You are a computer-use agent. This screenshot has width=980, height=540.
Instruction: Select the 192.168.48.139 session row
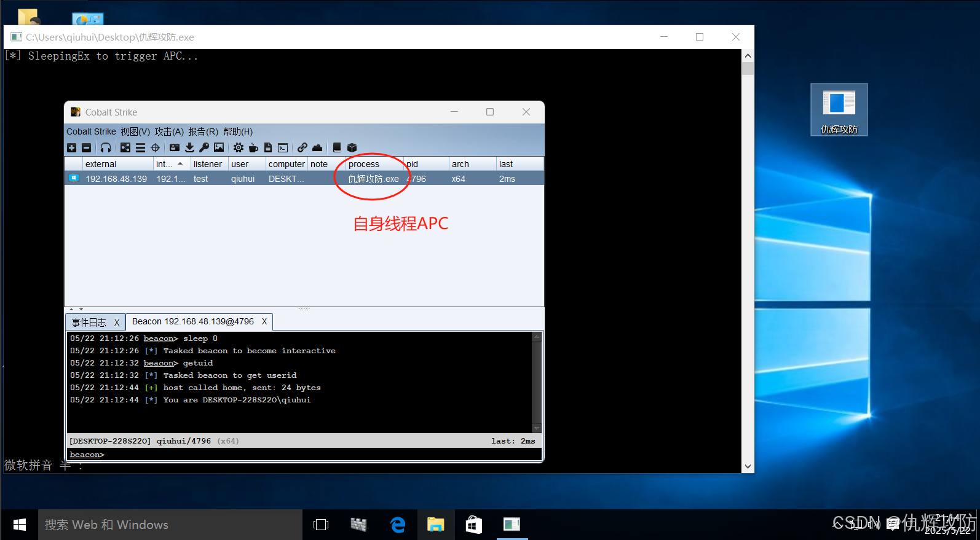click(304, 179)
